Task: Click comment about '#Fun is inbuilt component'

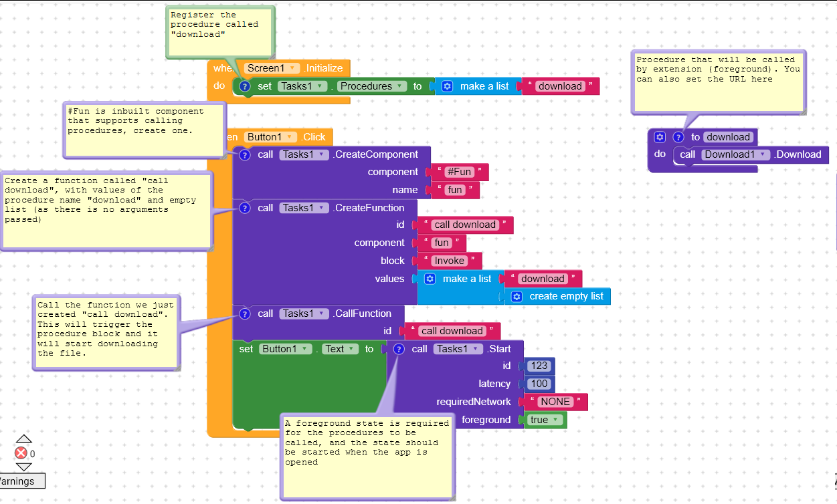Action: [143, 130]
